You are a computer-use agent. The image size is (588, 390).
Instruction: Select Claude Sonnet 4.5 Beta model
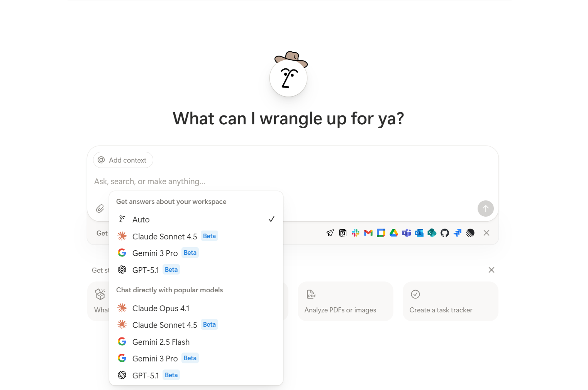coord(165,236)
